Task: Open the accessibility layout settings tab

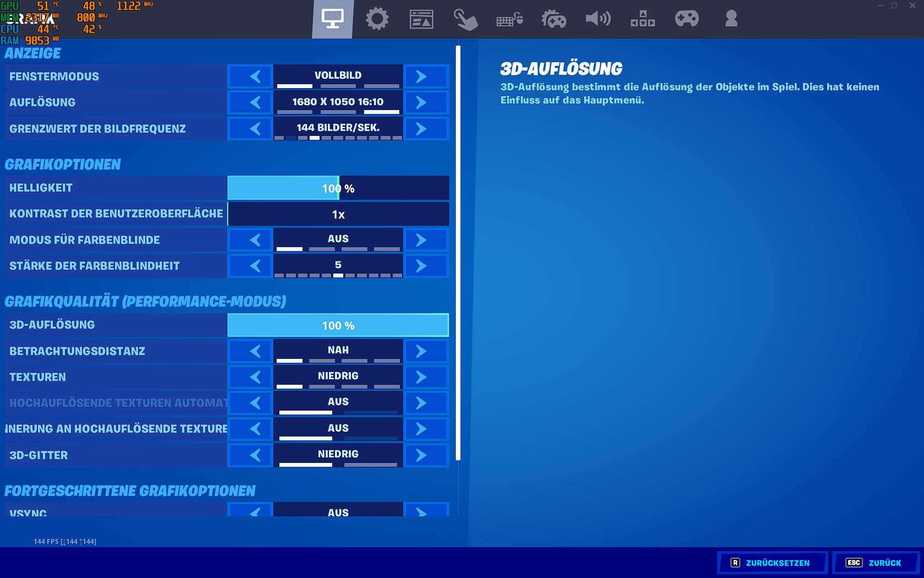Action: [x=642, y=19]
